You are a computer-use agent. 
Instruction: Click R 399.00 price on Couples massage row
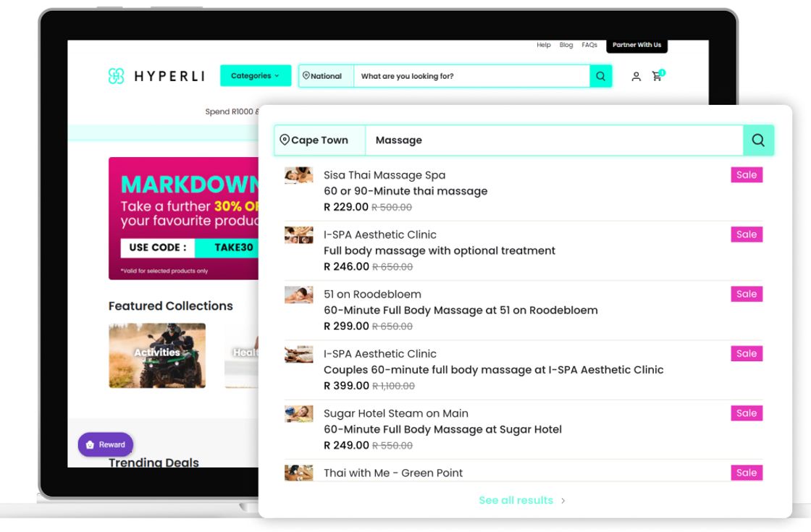pos(346,386)
